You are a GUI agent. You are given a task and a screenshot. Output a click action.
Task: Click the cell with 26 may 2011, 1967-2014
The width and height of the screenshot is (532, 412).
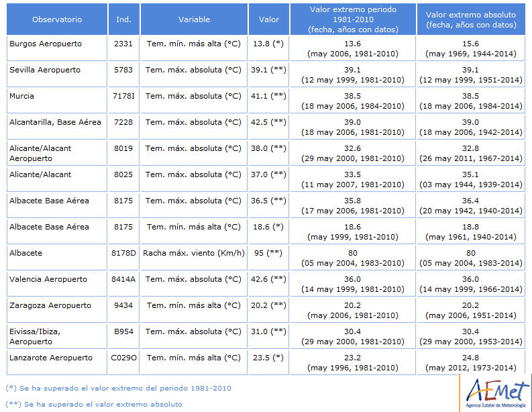tap(471, 153)
